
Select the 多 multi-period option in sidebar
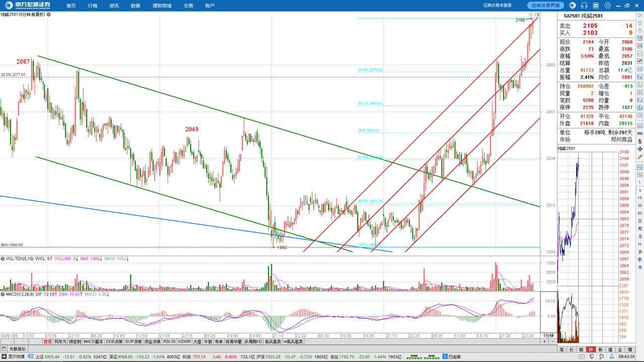tap(639, 251)
